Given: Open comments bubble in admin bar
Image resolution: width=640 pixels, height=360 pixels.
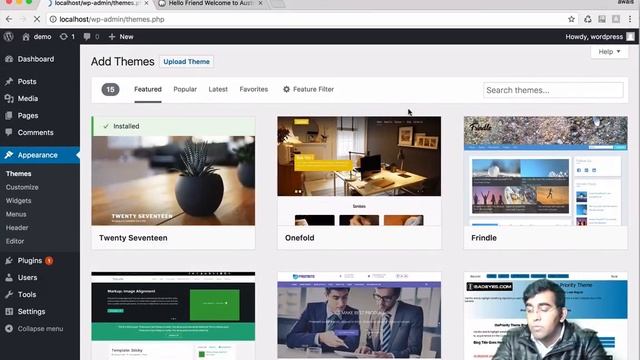Looking at the screenshot, I should [87, 37].
